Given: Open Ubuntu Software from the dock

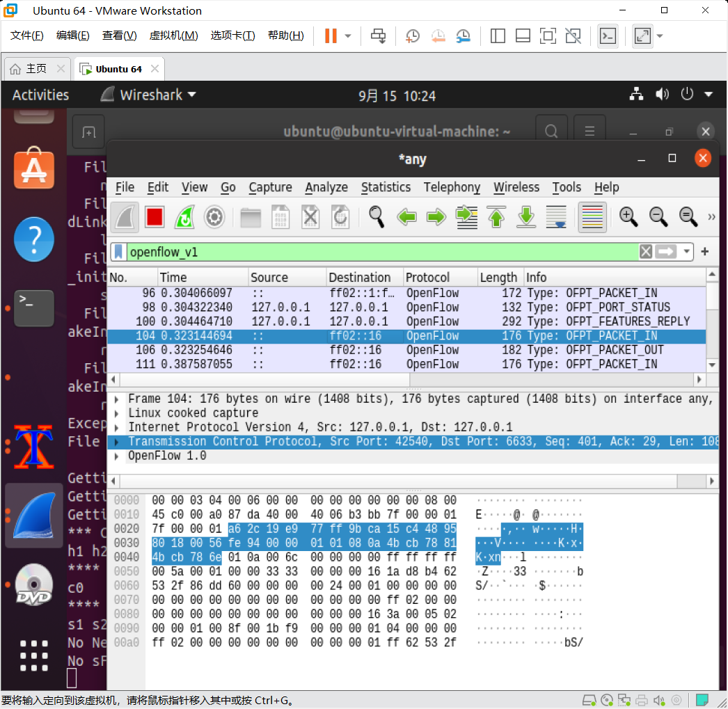Looking at the screenshot, I should click(34, 168).
